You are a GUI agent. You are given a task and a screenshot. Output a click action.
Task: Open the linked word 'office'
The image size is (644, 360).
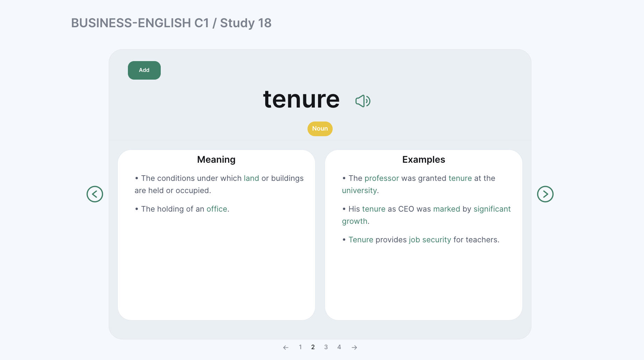(217, 209)
